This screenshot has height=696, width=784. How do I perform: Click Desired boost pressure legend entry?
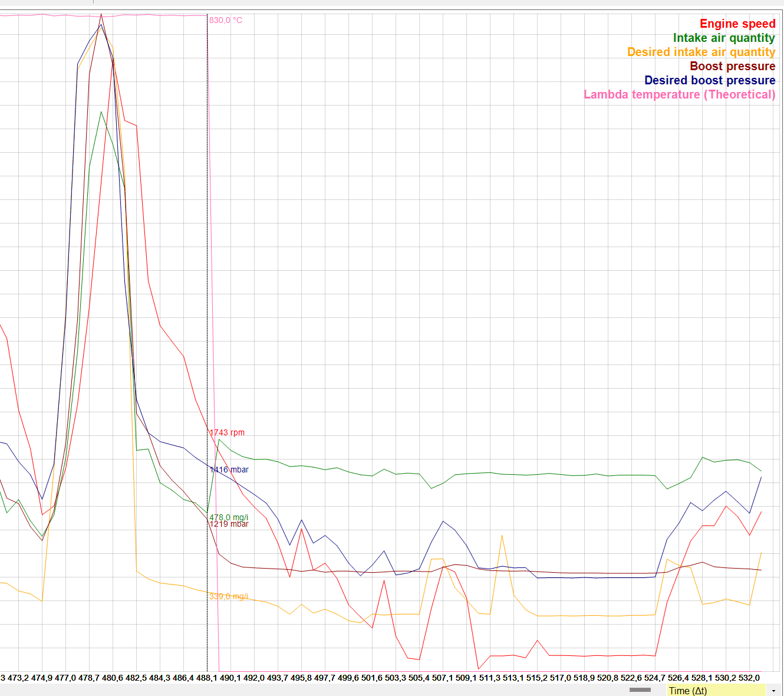709,80
